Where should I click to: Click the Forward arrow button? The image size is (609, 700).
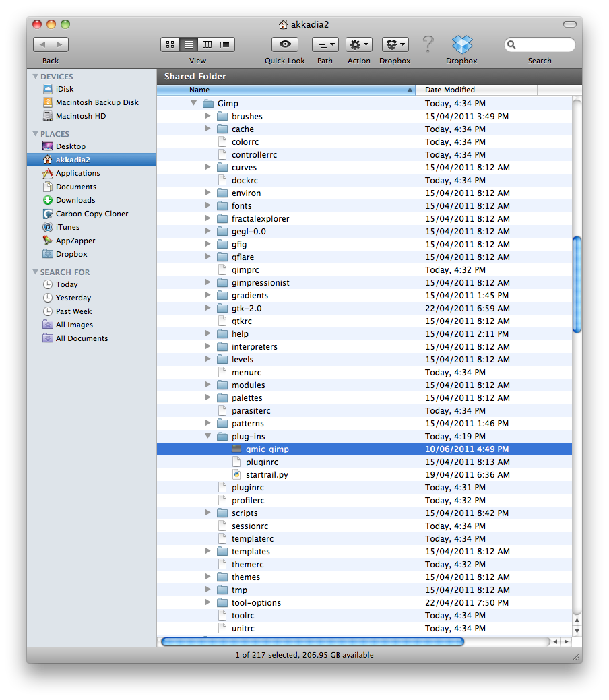(x=60, y=44)
